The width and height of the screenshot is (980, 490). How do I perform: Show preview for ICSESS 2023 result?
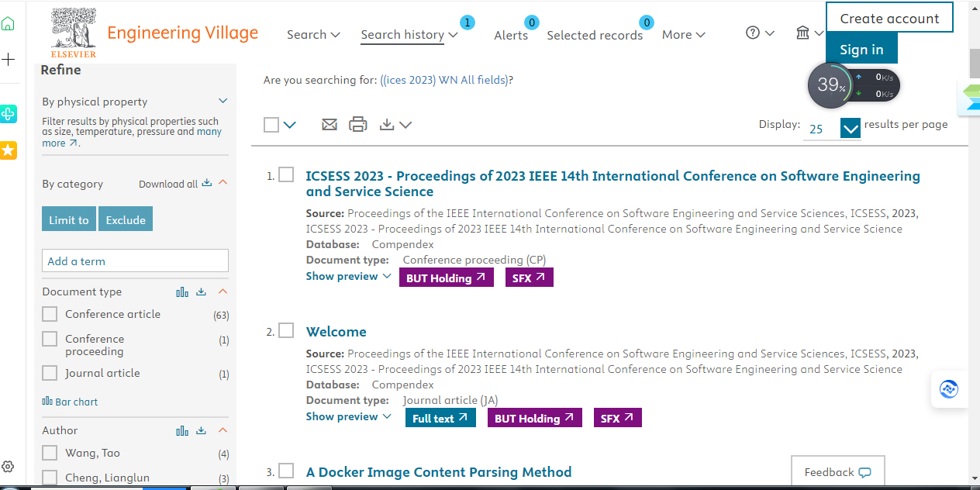[348, 276]
